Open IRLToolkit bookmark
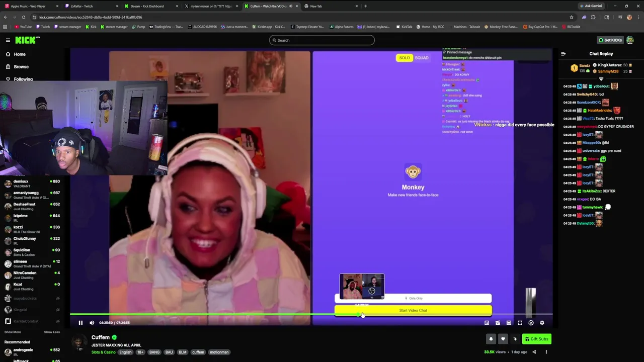Screen dimensions: 644x362 pos(571,27)
